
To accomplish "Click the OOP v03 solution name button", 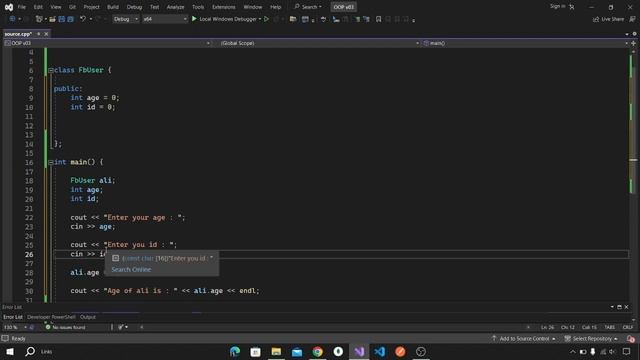I will coord(343,7).
